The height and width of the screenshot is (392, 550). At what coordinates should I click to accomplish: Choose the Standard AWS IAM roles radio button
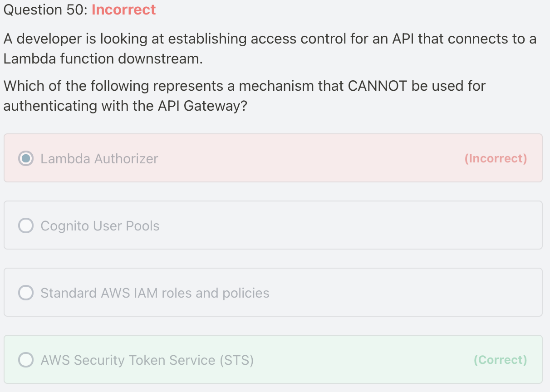pos(26,293)
